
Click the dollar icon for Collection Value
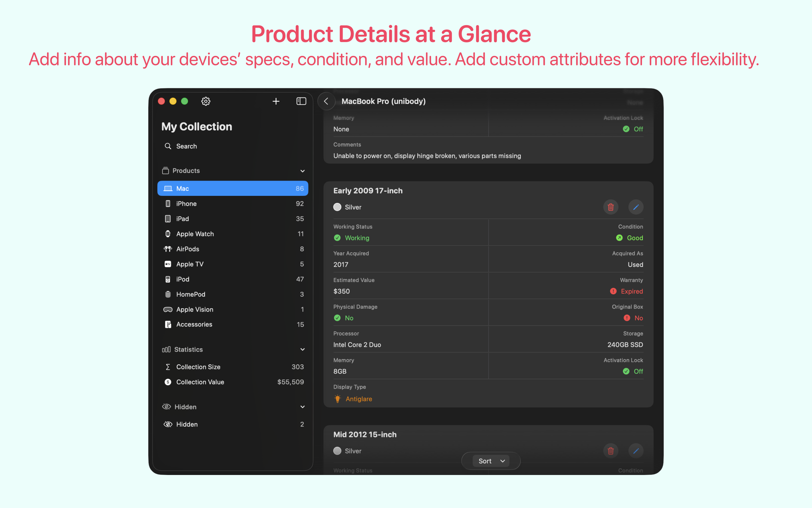click(168, 382)
